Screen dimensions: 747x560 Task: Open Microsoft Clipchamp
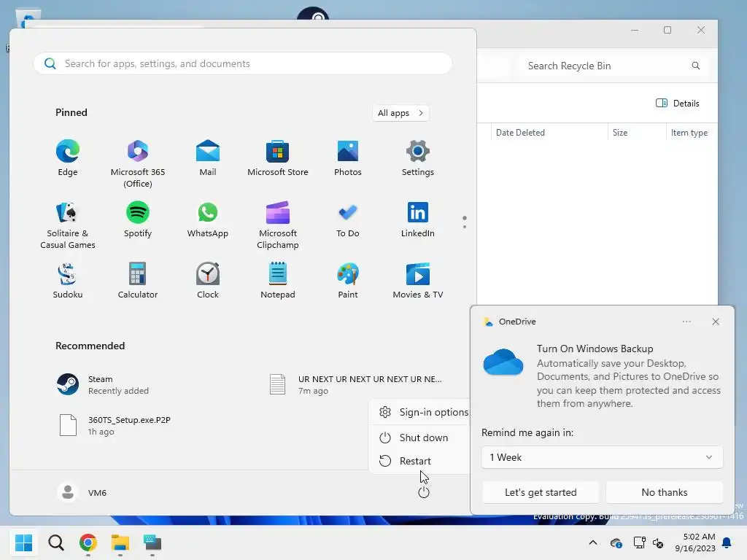click(278, 225)
